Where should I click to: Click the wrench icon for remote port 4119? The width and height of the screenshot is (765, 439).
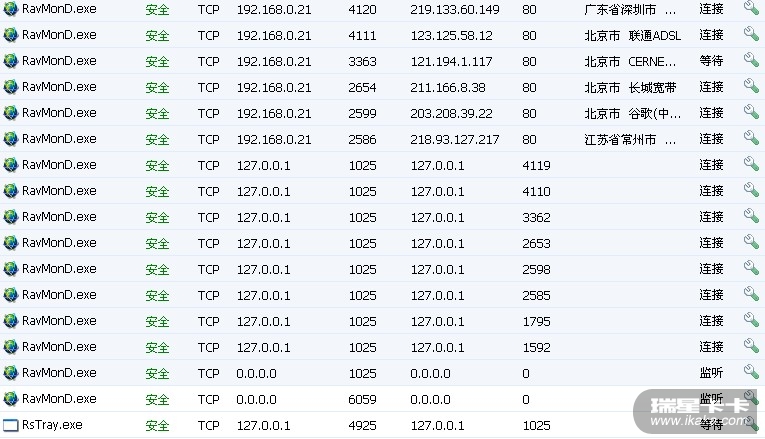click(751, 164)
